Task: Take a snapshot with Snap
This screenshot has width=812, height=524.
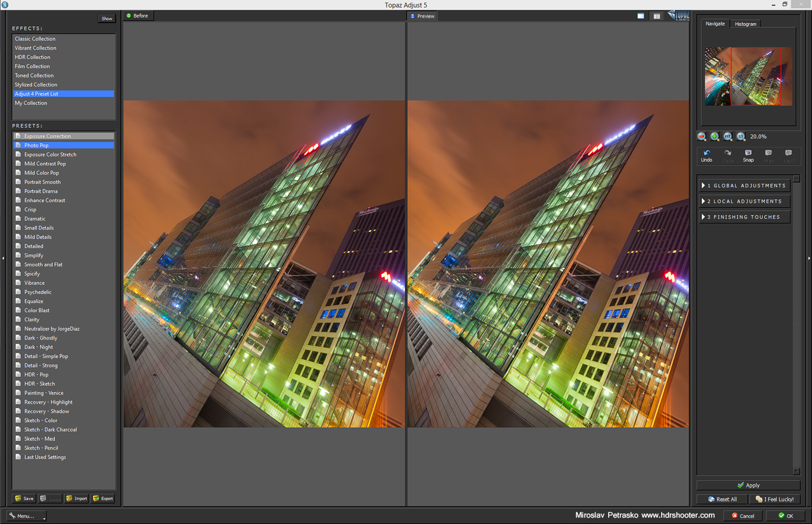Action: click(x=748, y=155)
